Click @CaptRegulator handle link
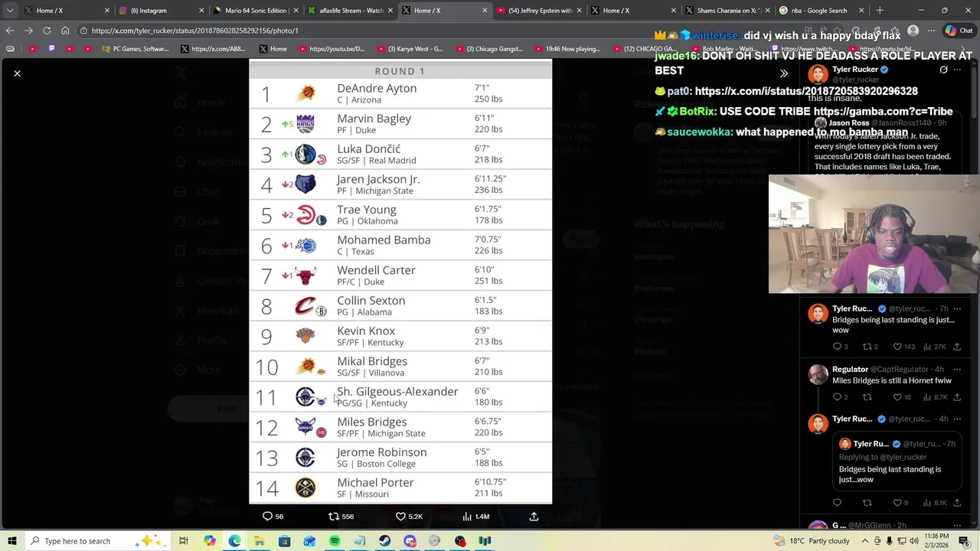 click(x=900, y=370)
